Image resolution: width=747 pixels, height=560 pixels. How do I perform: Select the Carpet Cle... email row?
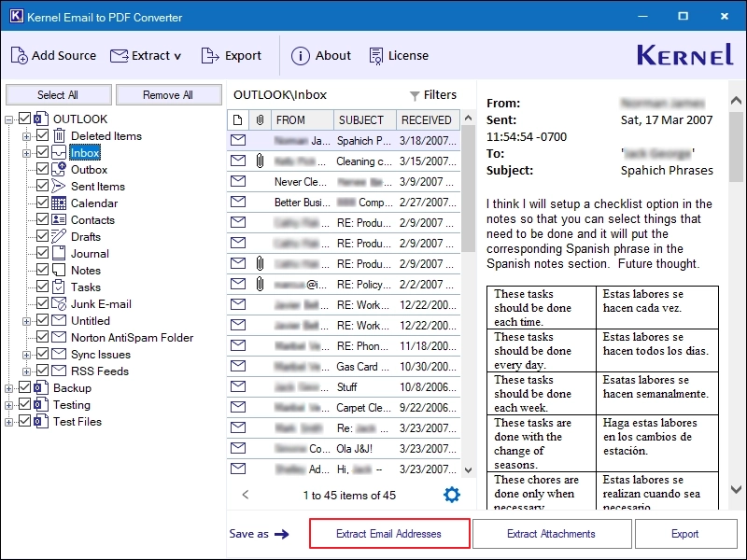click(344, 407)
